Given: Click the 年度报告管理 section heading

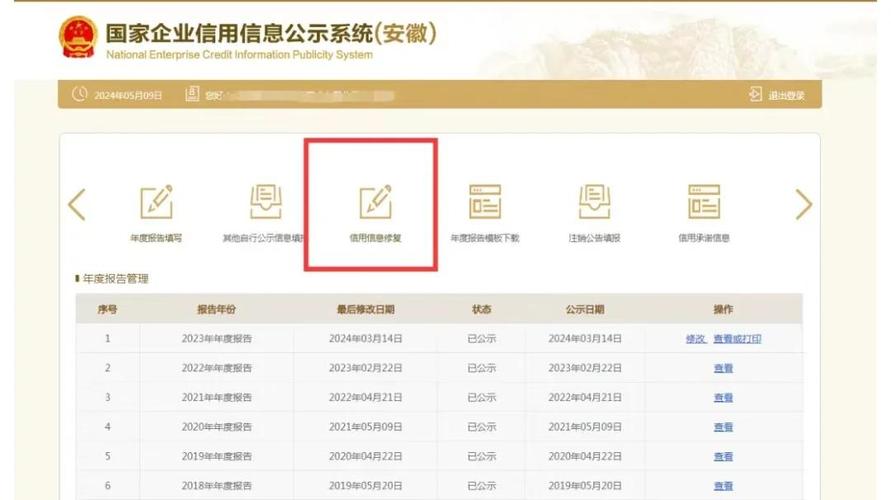Looking at the screenshot, I should pos(115,278).
